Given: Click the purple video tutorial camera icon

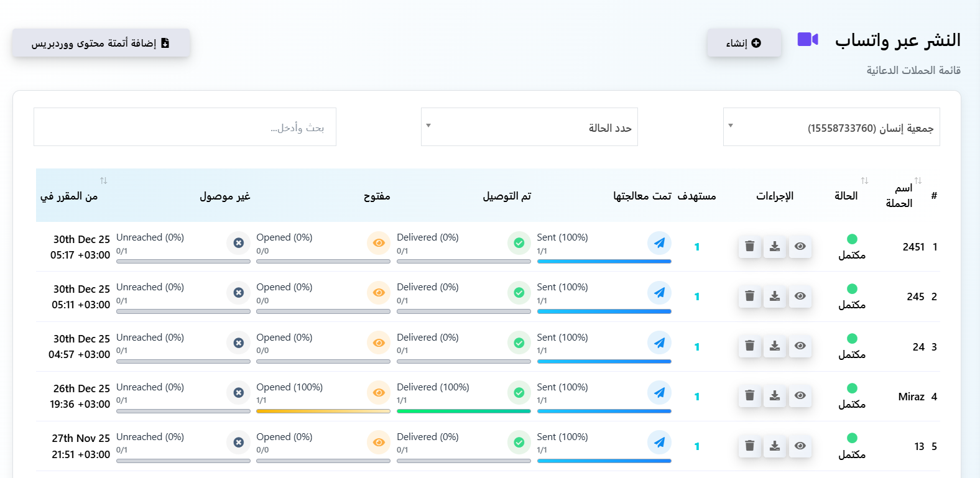Looking at the screenshot, I should pyautogui.click(x=807, y=40).
